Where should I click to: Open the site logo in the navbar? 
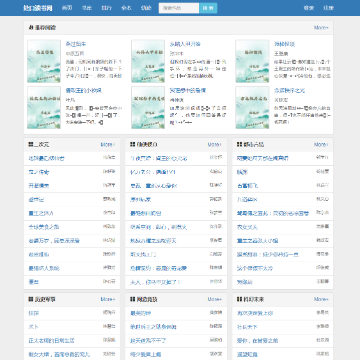click(38, 8)
